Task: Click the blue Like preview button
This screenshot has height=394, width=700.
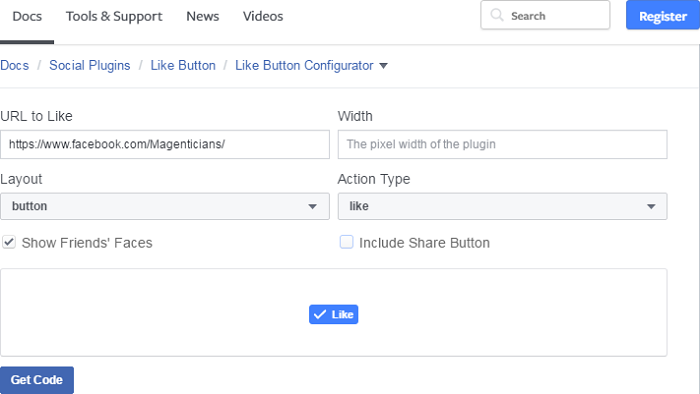Action: [333, 315]
